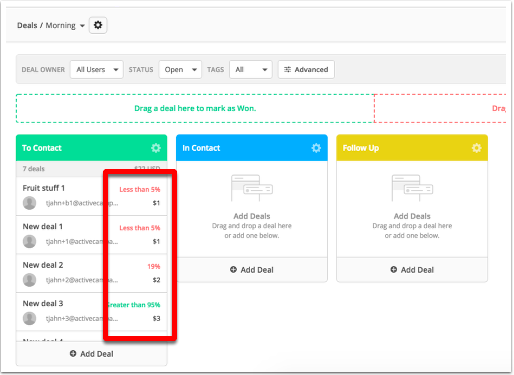Click contact email tjahn+b1@activecamp...

tap(82, 203)
